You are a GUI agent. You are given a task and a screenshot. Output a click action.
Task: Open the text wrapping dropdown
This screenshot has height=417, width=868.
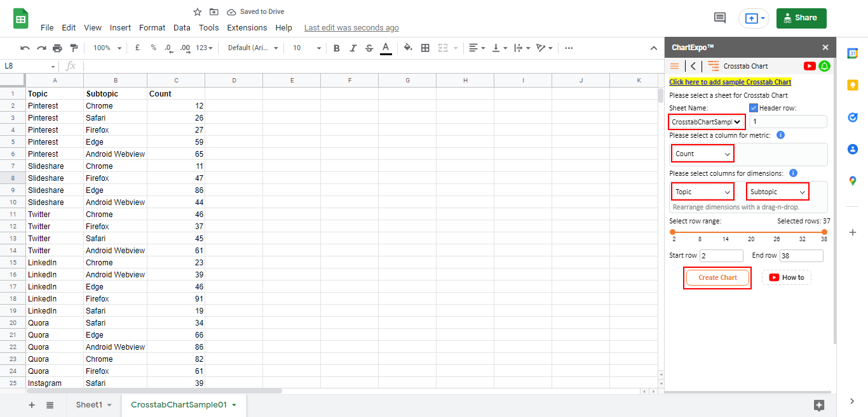[521, 48]
